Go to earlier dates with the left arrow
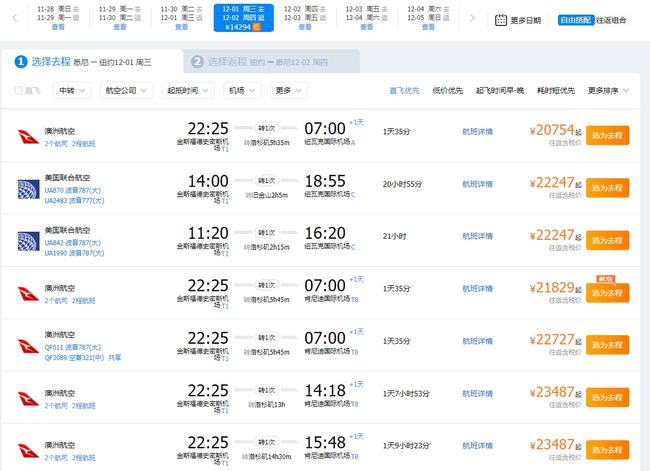 coord(15,18)
